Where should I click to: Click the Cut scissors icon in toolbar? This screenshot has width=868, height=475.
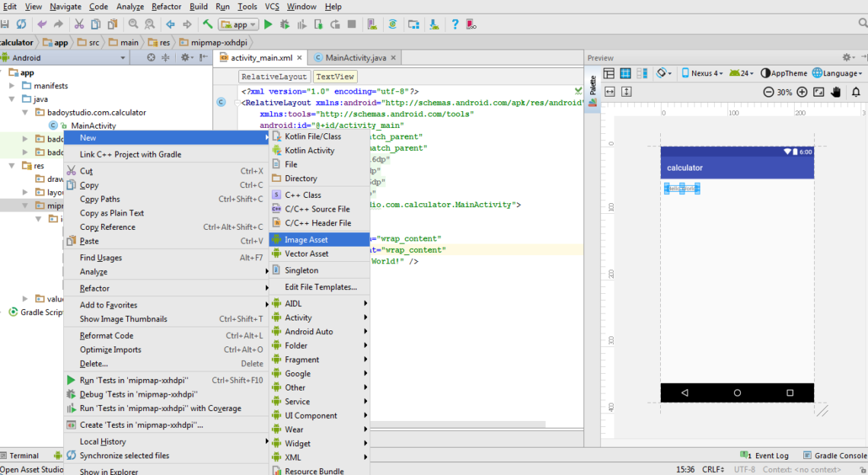pos(79,24)
